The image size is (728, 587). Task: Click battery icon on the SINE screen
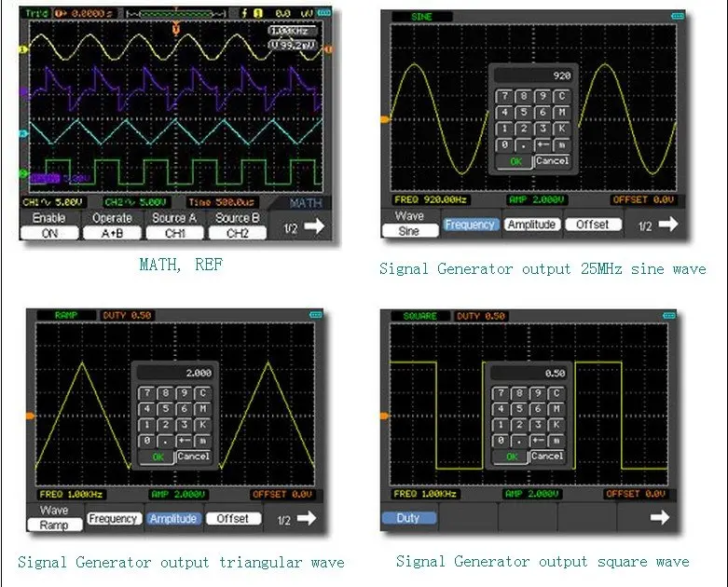(x=678, y=16)
